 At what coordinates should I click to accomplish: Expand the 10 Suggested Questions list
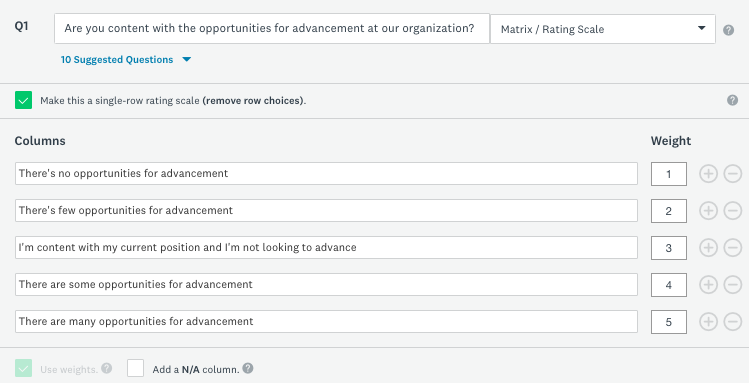[117, 60]
